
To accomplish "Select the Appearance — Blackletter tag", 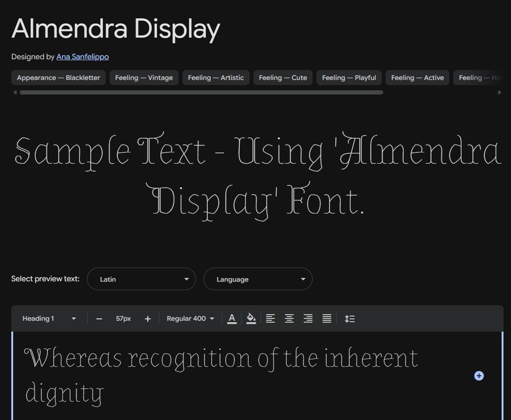I will coord(58,78).
